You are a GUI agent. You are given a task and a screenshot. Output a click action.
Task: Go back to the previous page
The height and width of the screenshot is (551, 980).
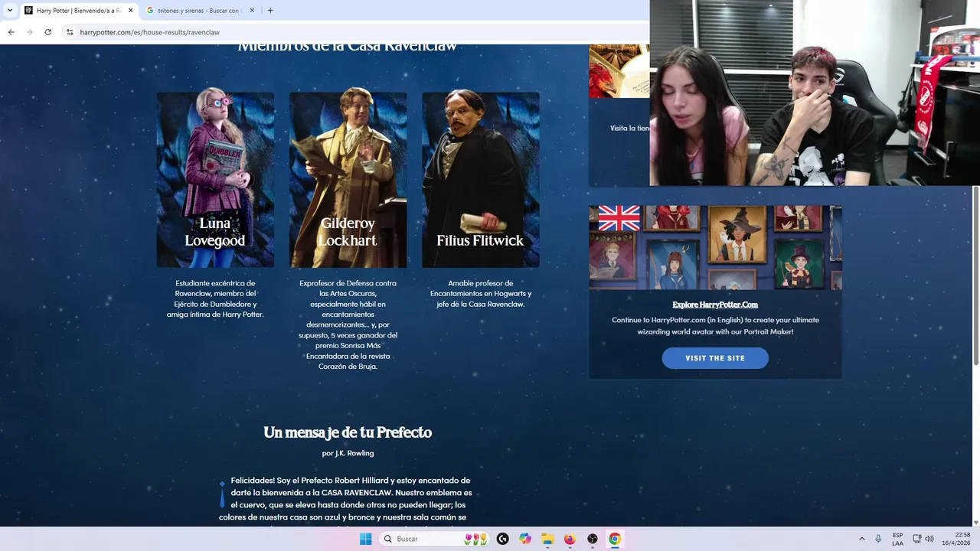[x=11, y=32]
